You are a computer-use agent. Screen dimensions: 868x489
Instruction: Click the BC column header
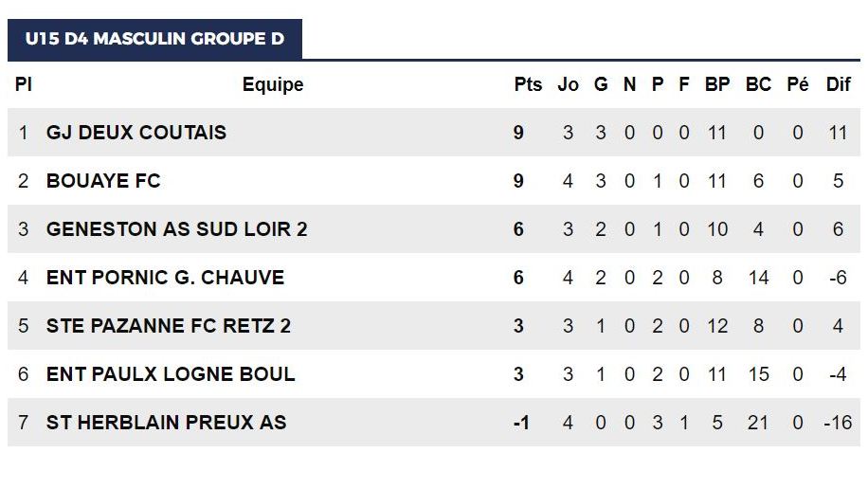pos(758,84)
